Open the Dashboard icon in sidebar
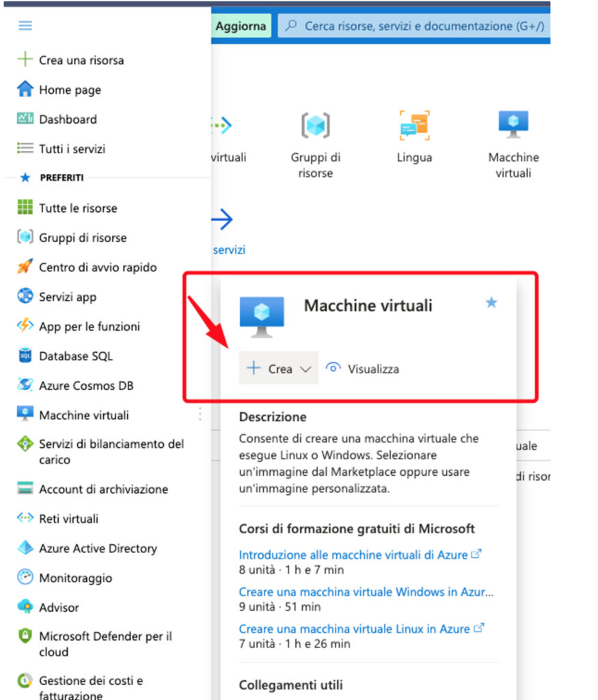This screenshot has height=700, width=598. tap(25, 118)
